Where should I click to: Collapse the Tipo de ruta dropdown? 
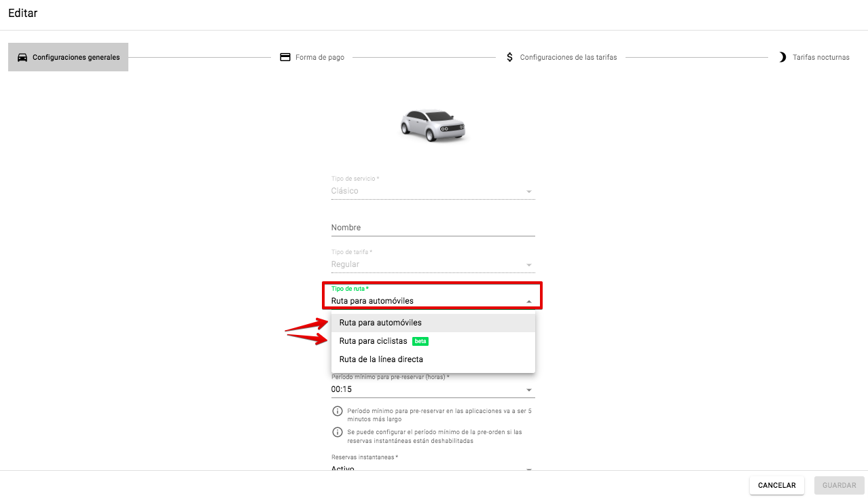pos(528,301)
